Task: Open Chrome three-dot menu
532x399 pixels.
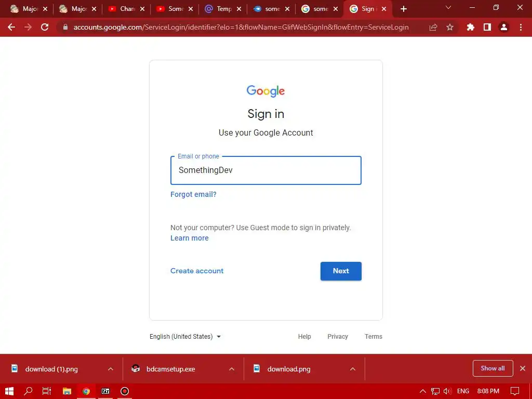Action: coord(521,27)
